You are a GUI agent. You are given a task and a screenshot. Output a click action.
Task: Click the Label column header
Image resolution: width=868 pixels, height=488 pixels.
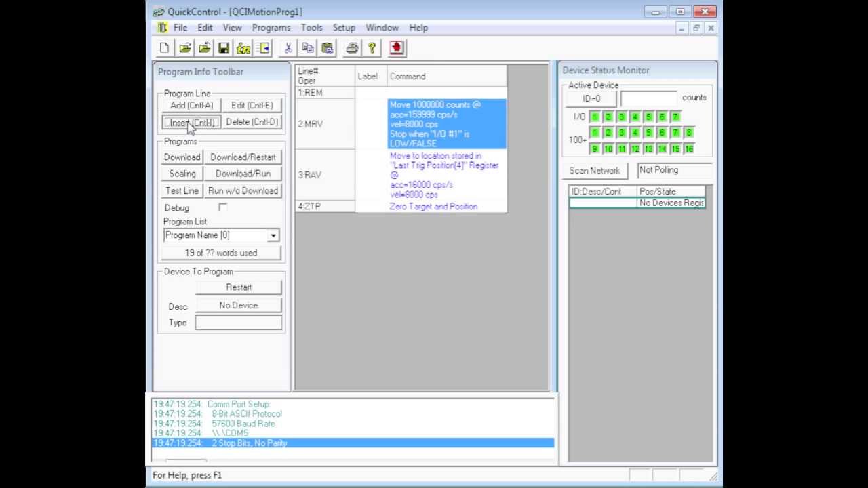click(371, 76)
